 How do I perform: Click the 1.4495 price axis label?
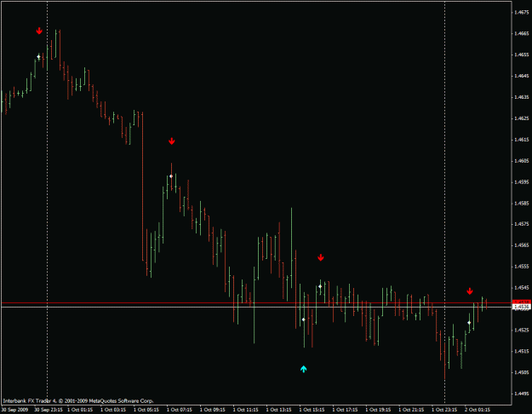pyautogui.click(x=522, y=394)
